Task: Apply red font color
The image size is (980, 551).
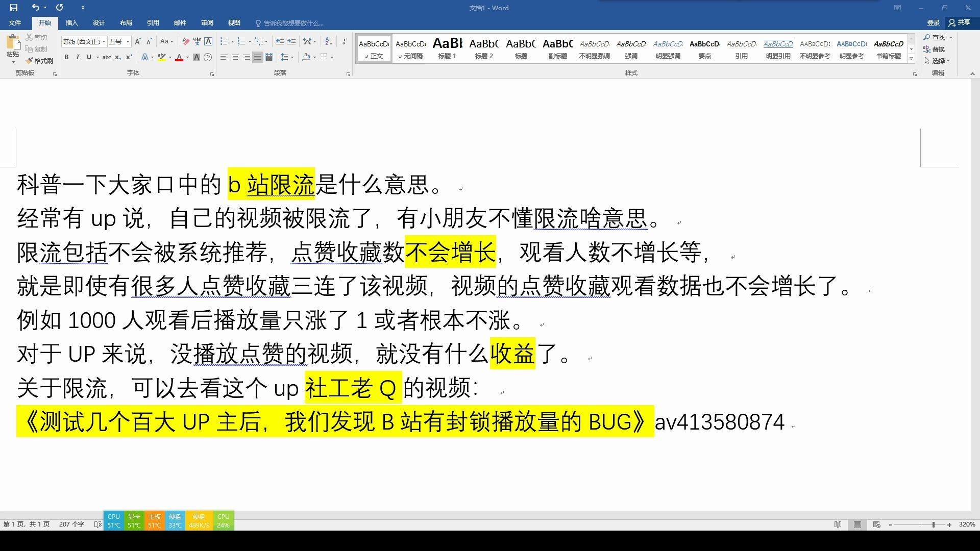Action: click(x=179, y=57)
